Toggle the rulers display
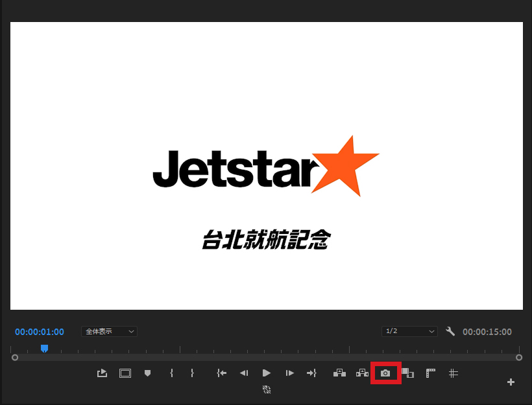Screen dimensions: 532x405 pyautogui.click(x=430, y=373)
